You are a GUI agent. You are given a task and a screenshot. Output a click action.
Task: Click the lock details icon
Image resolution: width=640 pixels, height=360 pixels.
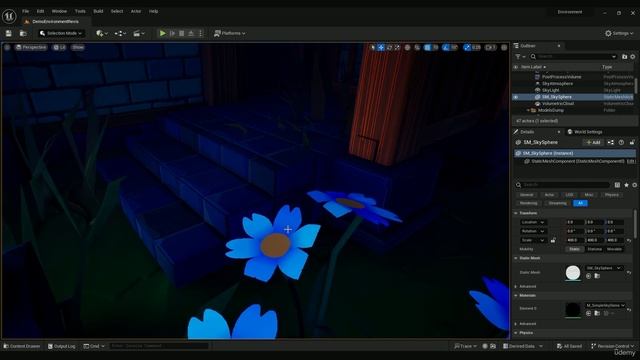point(632,142)
